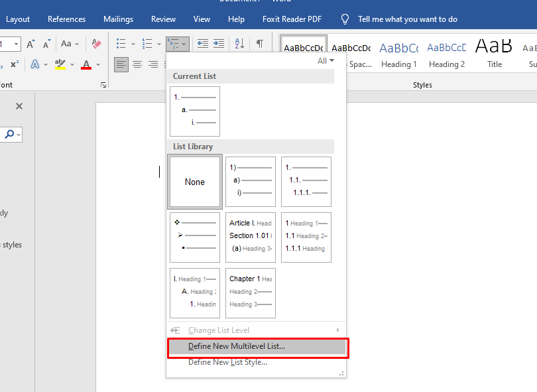
Task: Open the Font dialog launcher
Action: (103, 85)
